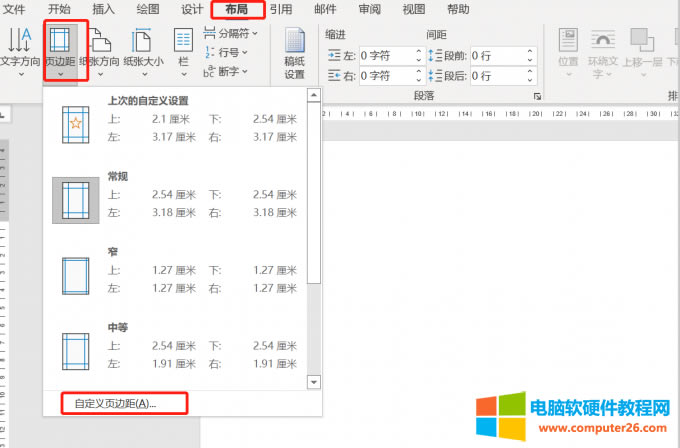This screenshot has height=448, width=680.
Task: Switch to the 视图 View tab
Action: point(413,9)
